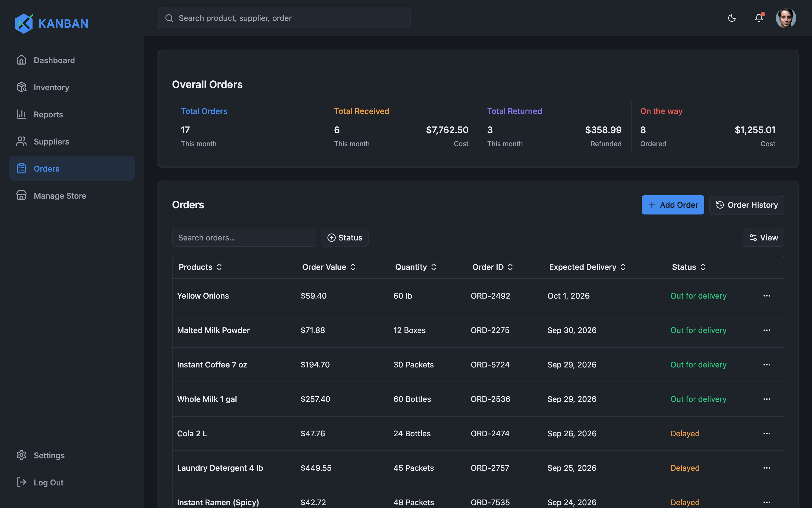Open row actions for Laundry Detergent 4 lb
Image resolution: width=812 pixels, height=508 pixels.
(767, 468)
